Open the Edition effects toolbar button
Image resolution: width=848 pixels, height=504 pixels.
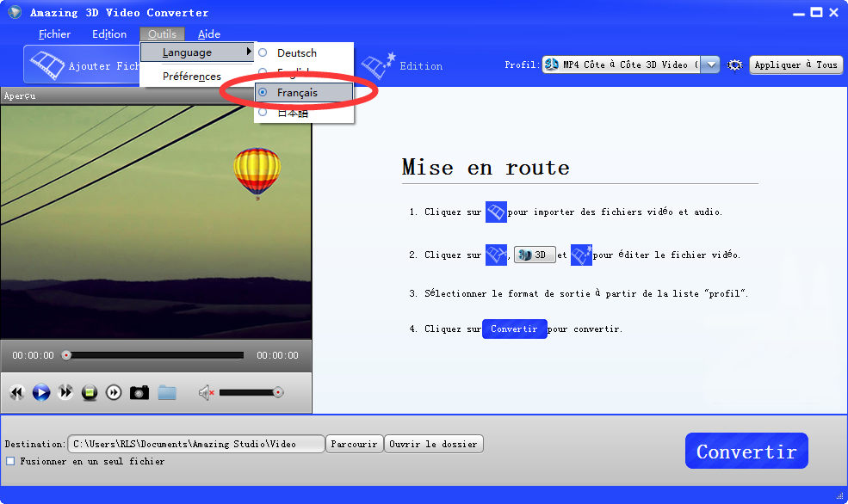(x=402, y=66)
